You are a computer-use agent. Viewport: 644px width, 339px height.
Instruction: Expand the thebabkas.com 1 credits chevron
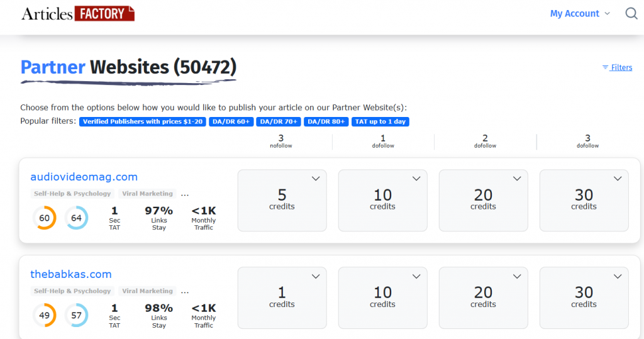click(x=316, y=277)
